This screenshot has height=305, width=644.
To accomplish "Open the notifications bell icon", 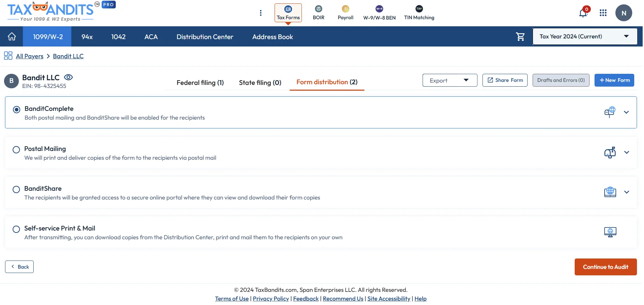I will (x=583, y=13).
